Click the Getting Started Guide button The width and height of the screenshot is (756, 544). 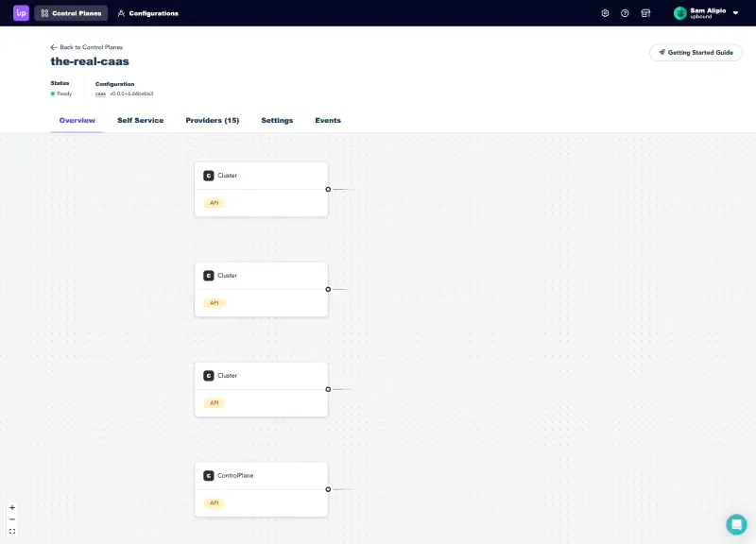[x=696, y=53]
